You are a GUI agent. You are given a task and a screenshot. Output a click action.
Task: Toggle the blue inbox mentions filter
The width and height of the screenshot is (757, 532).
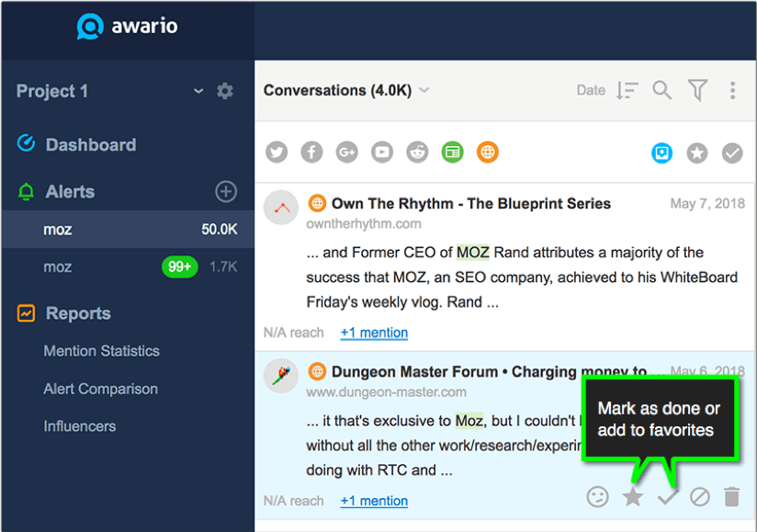point(661,153)
